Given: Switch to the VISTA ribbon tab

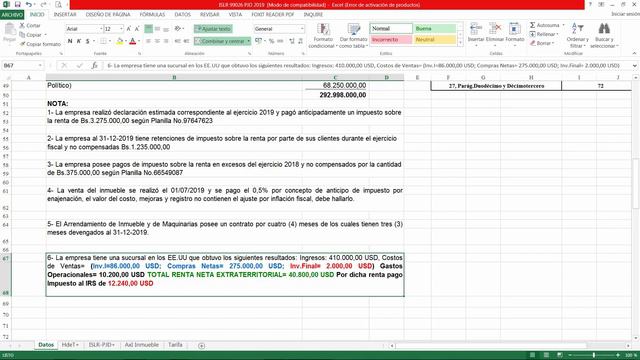Looking at the screenshot, I should (235, 15).
